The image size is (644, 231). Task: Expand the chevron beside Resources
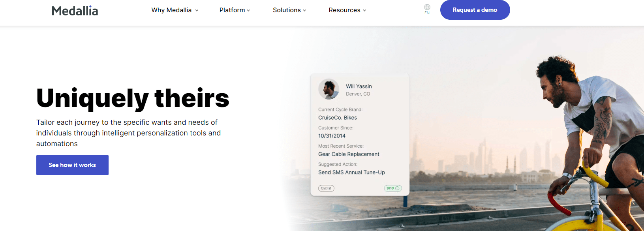364,11
